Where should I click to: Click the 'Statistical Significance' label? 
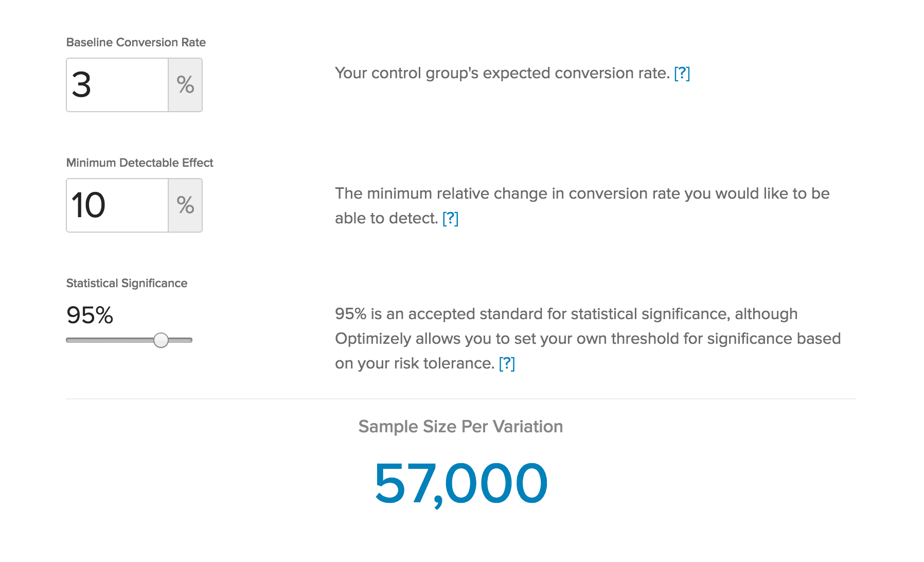pos(127,283)
